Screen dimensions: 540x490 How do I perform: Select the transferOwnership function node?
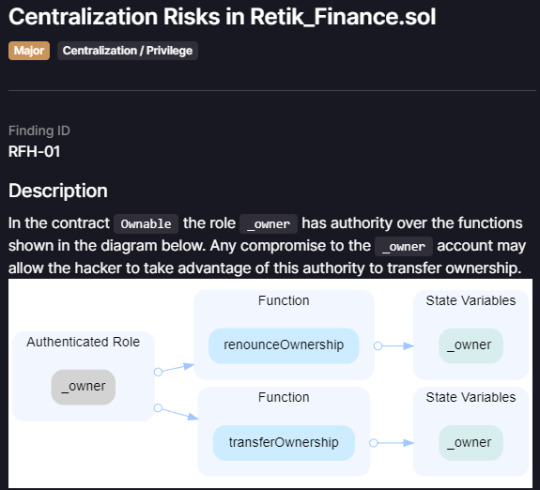pos(284,443)
